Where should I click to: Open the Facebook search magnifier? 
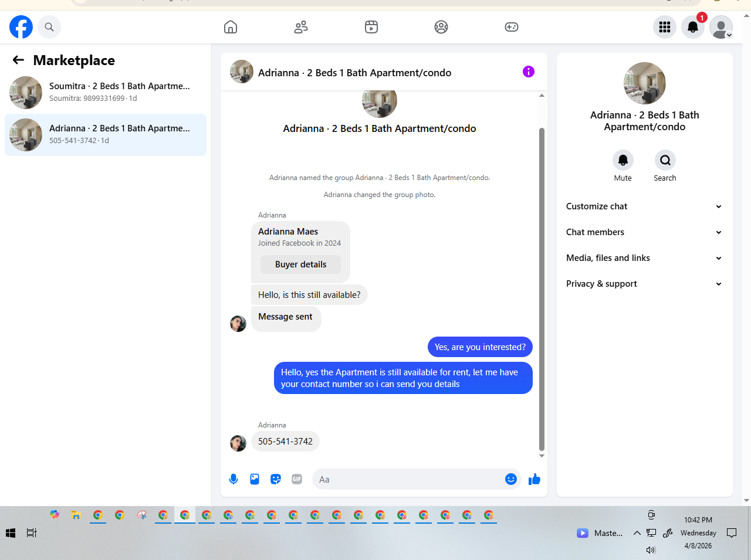tap(49, 27)
